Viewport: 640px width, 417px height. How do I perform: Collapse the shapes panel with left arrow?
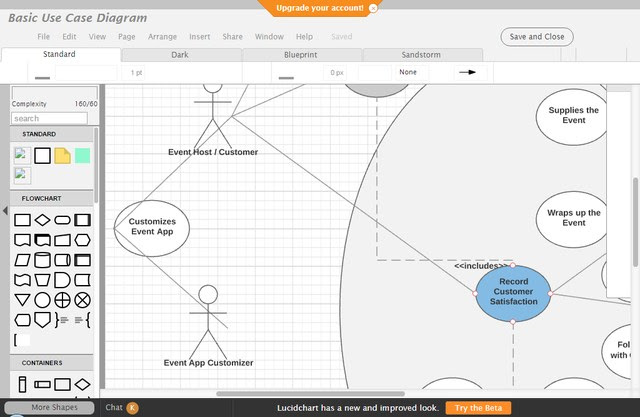(5, 211)
